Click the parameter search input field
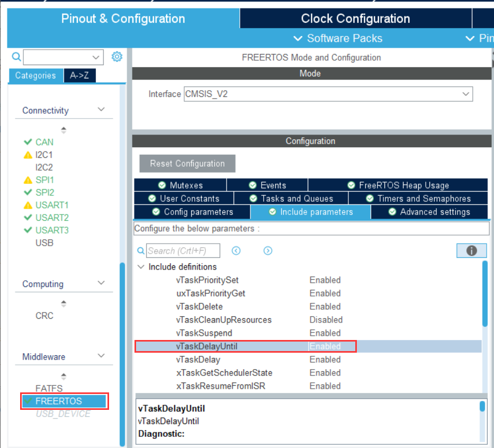The width and height of the screenshot is (494, 448). tap(183, 251)
